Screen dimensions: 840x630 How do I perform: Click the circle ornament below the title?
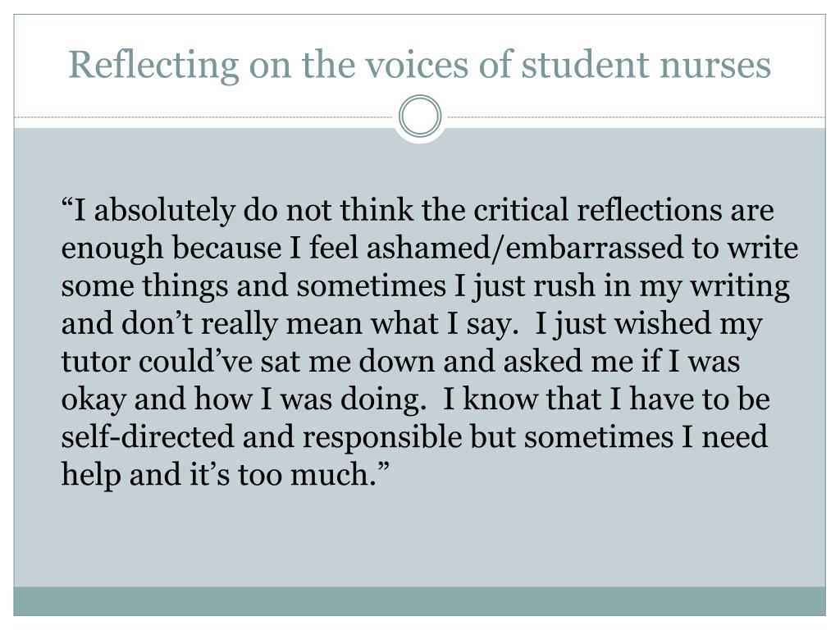click(421, 116)
